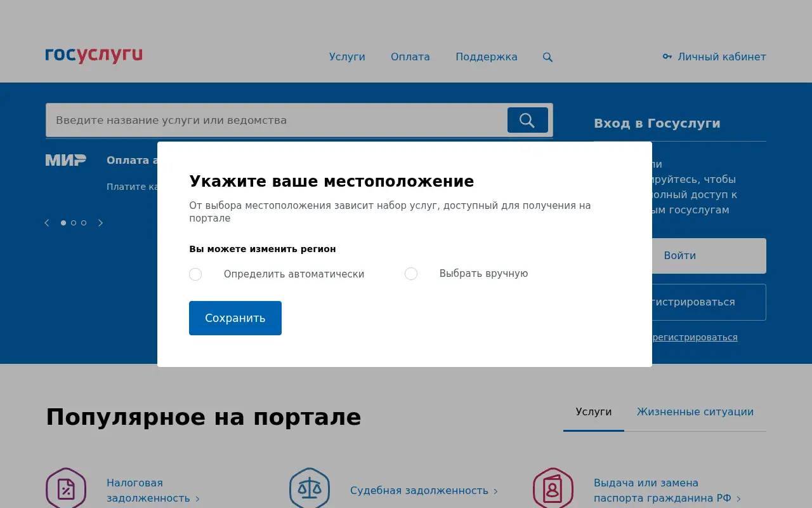
Task: Select the second carousel dot
Action: click(x=74, y=223)
